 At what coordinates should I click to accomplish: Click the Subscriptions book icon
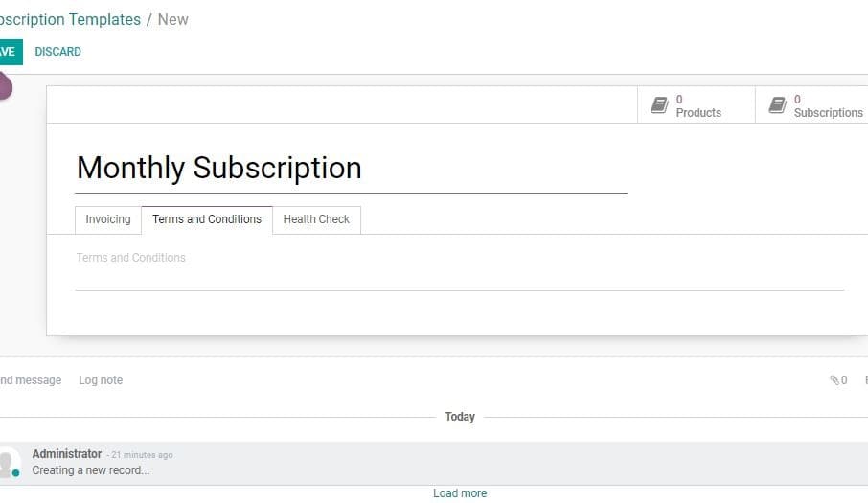[777, 105]
